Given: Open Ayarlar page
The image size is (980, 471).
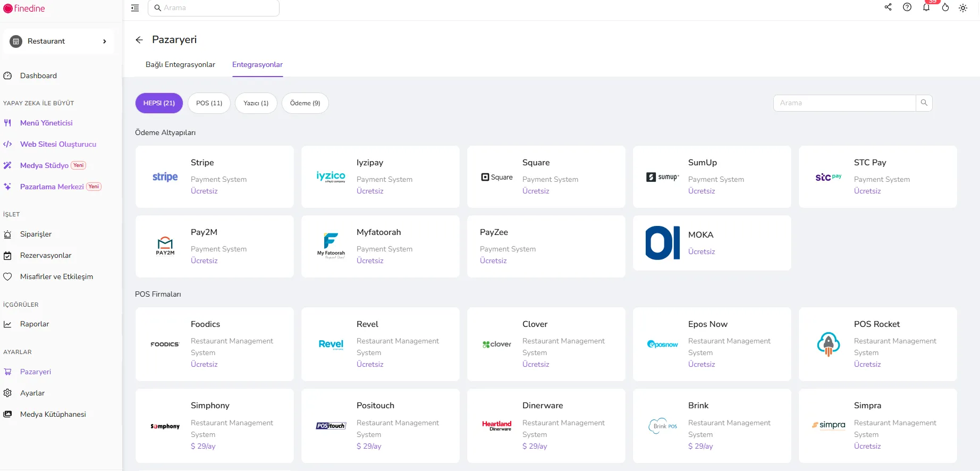Looking at the screenshot, I should click(32, 393).
